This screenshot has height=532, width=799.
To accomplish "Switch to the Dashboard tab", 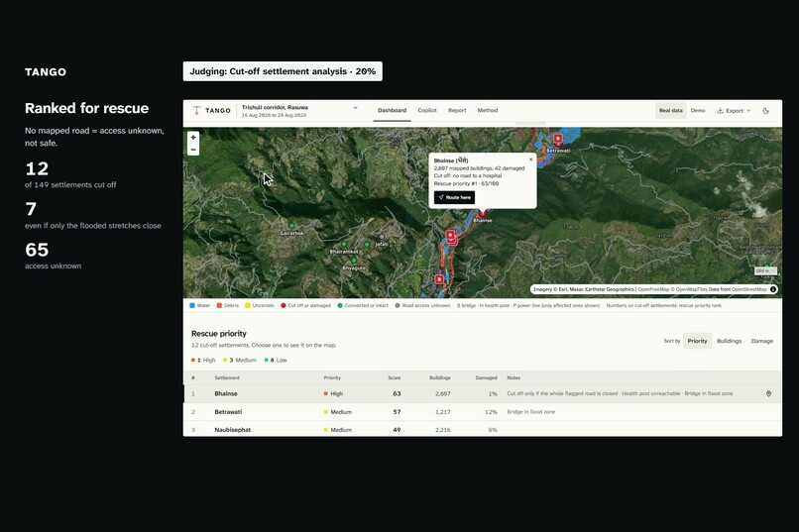I will [392, 111].
